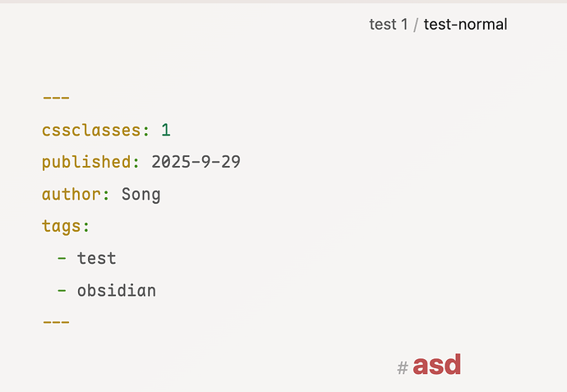Place cursor in author value "Song"

(x=141, y=195)
